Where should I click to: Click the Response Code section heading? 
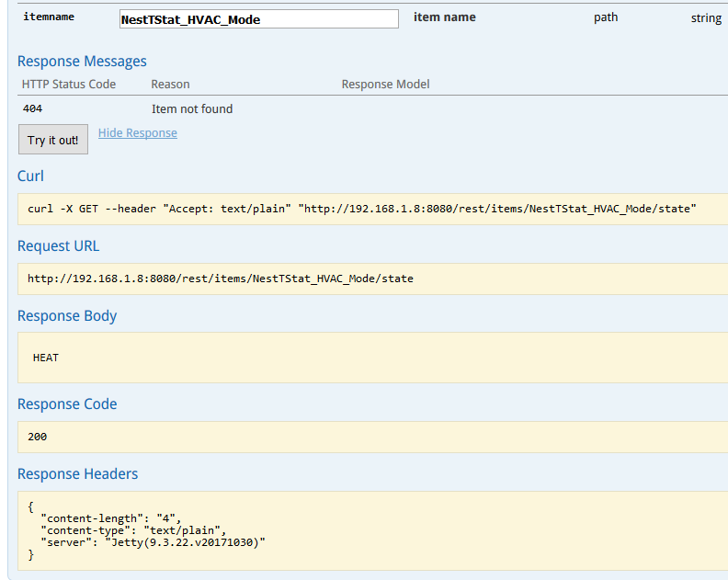[67, 404]
